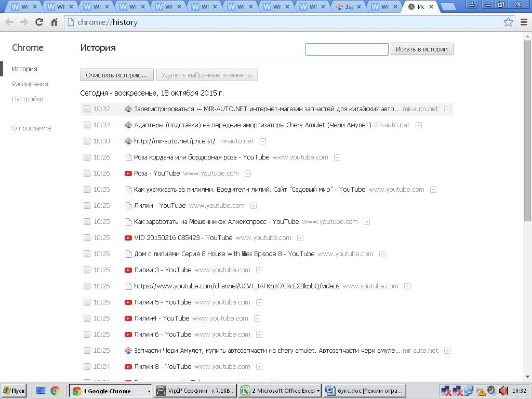Switch to the '2 Microsoft Office Excel' taskbar group
Viewport: 532px width, 399px height.
coord(280,391)
